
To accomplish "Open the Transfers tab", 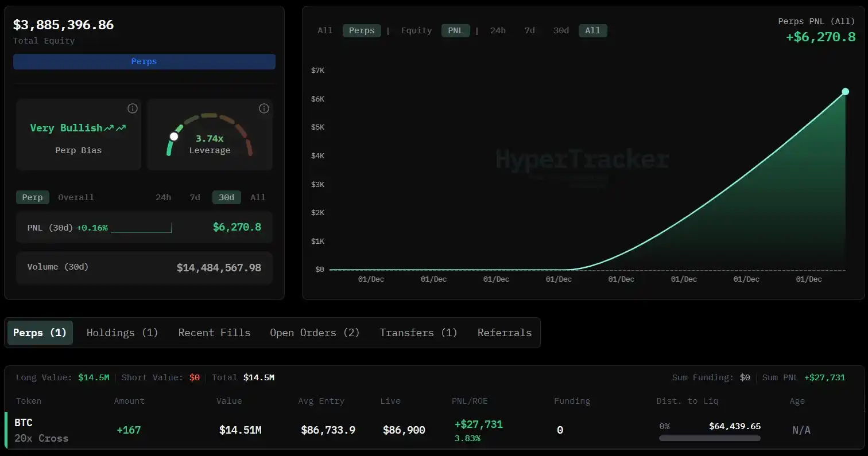I will pos(418,332).
